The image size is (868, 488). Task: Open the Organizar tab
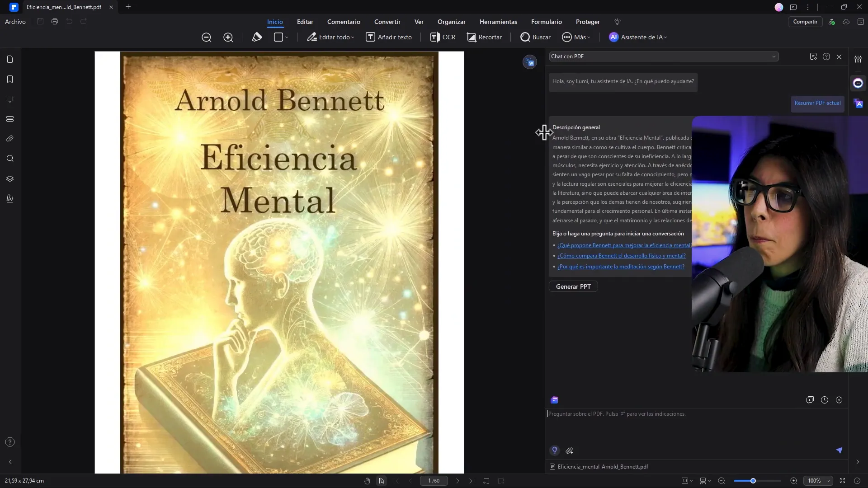(452, 22)
